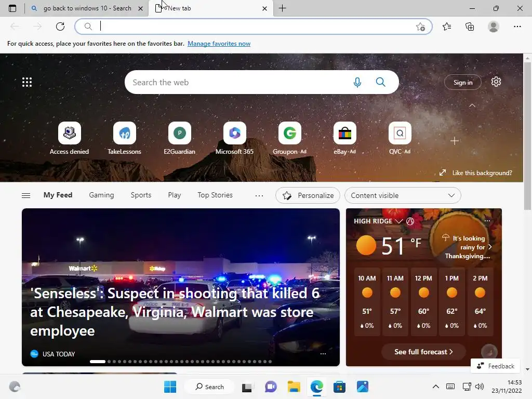Viewport: 532px width, 399px height.
Task: Focus the browser address bar
Action: click(253, 26)
